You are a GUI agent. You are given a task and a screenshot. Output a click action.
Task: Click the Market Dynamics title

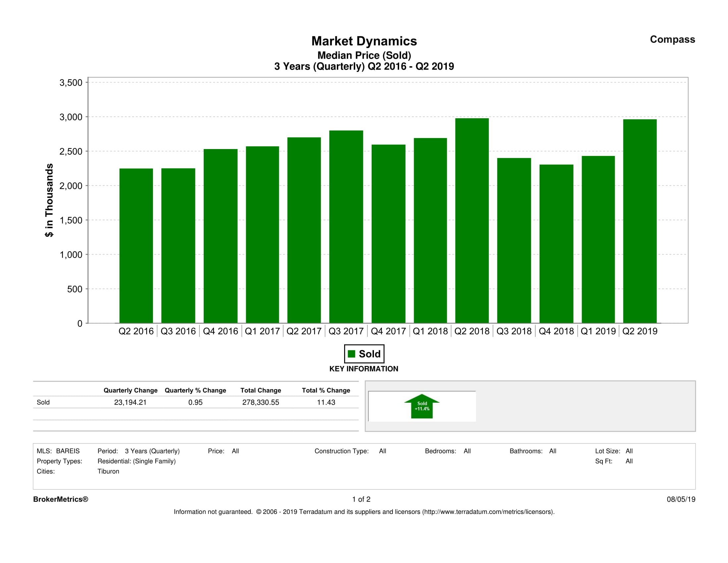pyautogui.click(x=364, y=41)
